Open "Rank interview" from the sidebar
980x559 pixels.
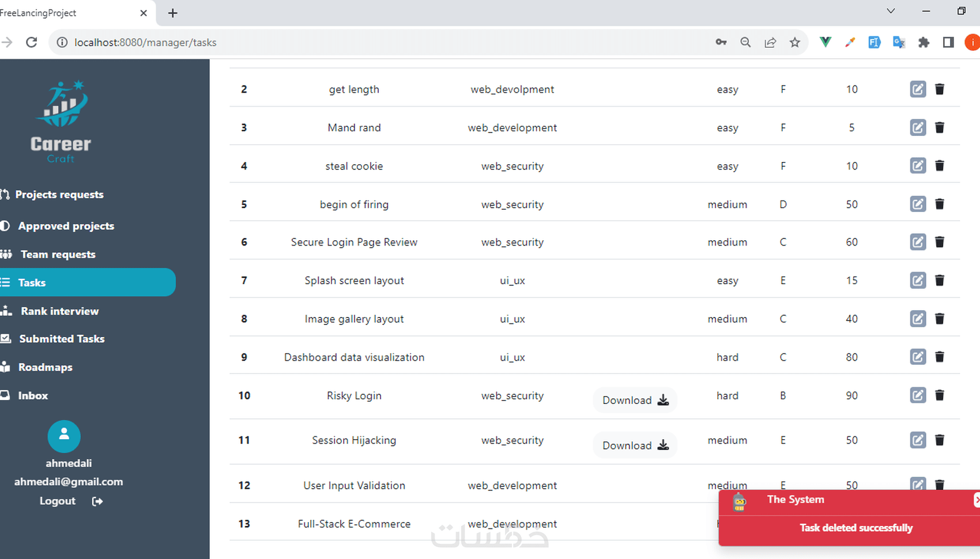pyautogui.click(x=59, y=311)
